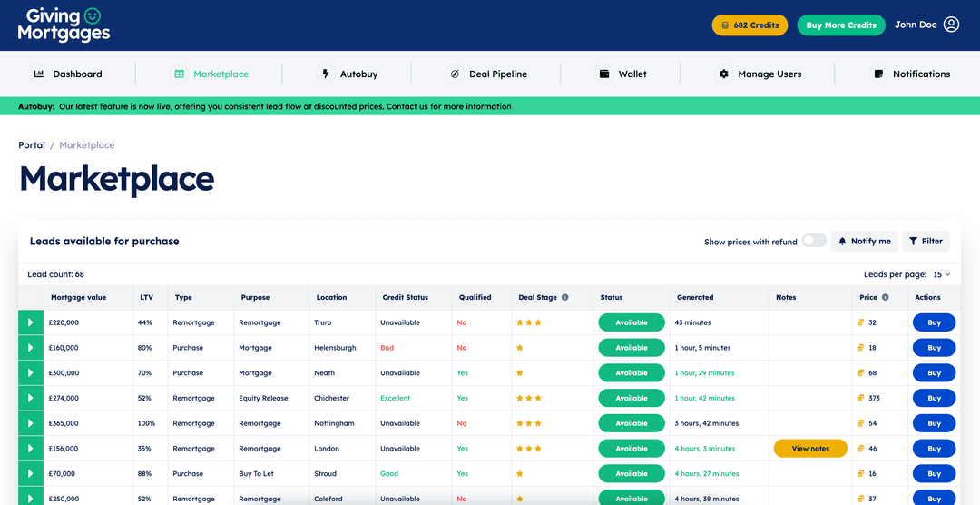View notes for the London lead
The image size is (980, 505).
click(x=810, y=449)
